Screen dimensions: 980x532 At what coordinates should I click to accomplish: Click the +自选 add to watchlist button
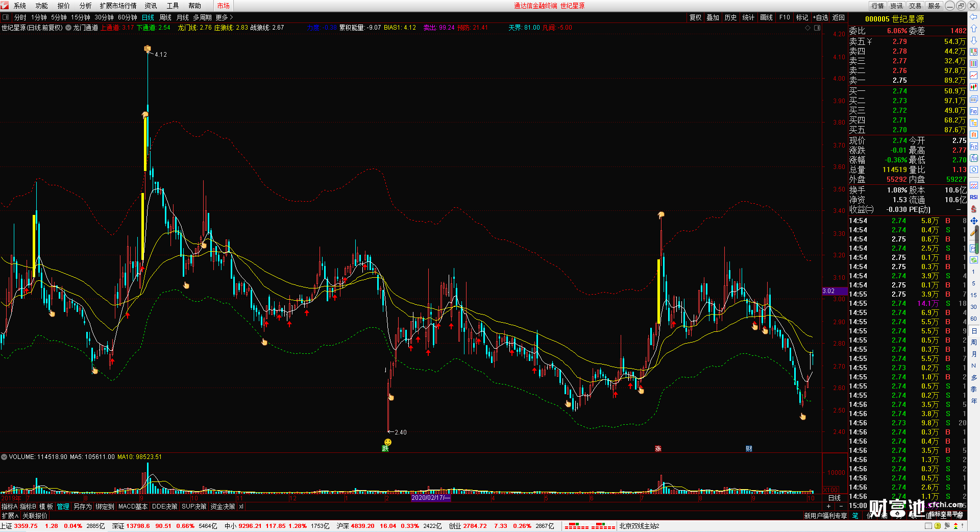coord(821,17)
